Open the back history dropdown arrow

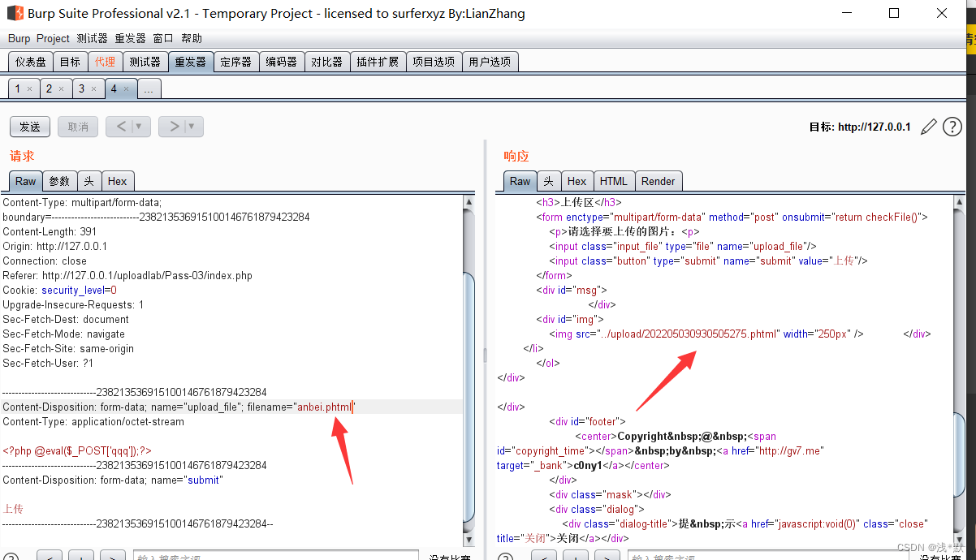pos(139,127)
